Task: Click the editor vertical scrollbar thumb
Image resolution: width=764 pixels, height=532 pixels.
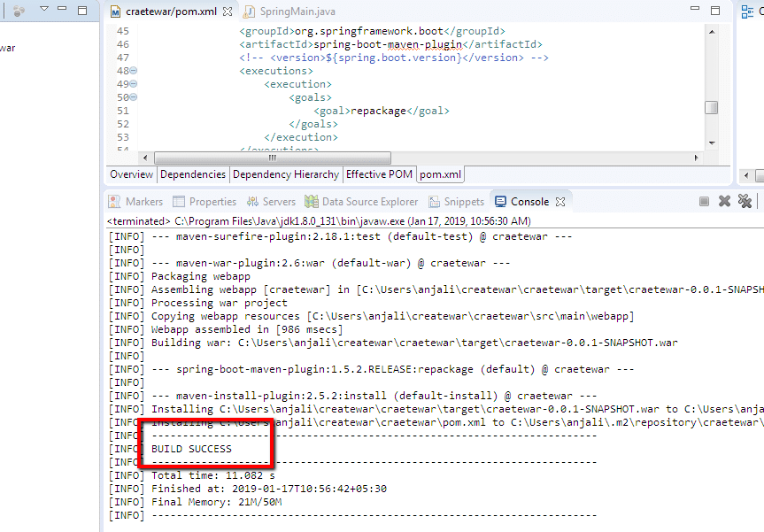Action: (711, 107)
